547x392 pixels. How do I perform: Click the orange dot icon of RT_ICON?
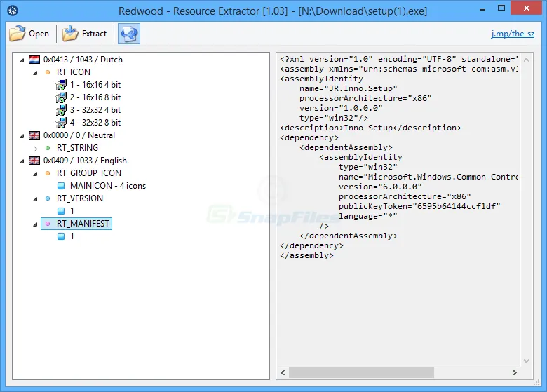(48, 72)
